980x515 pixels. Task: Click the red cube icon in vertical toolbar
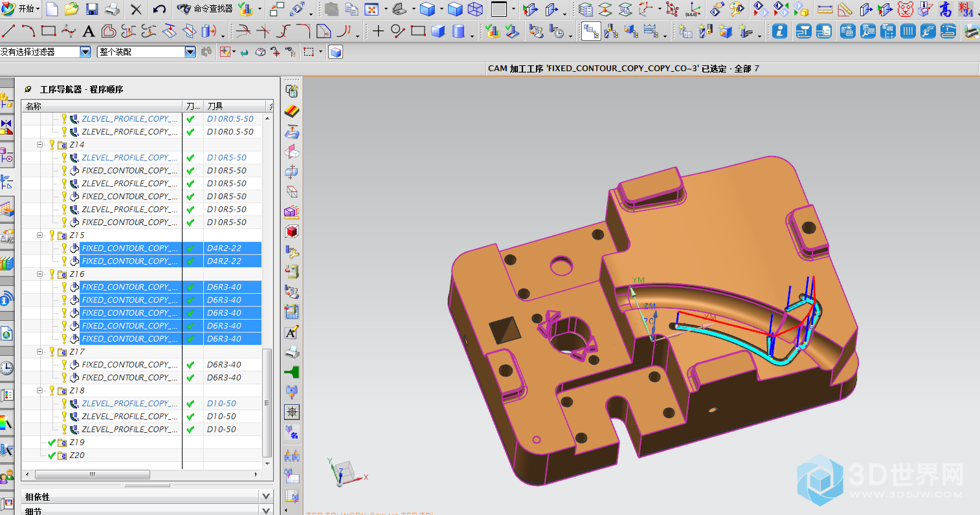coord(292,232)
